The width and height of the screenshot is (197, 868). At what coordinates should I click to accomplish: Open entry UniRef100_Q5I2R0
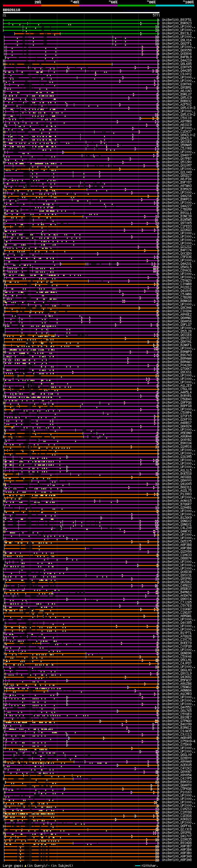coord(176,162)
